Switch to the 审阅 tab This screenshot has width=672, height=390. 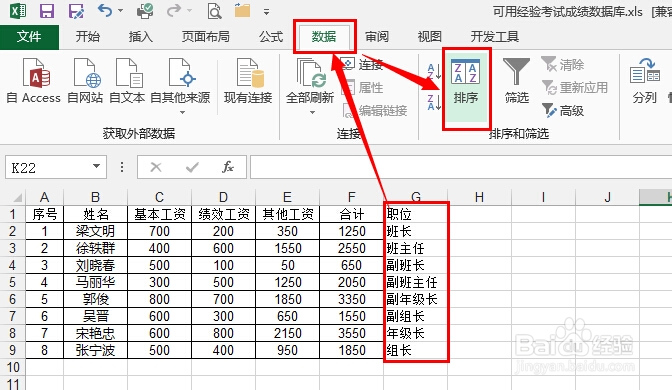(x=377, y=37)
